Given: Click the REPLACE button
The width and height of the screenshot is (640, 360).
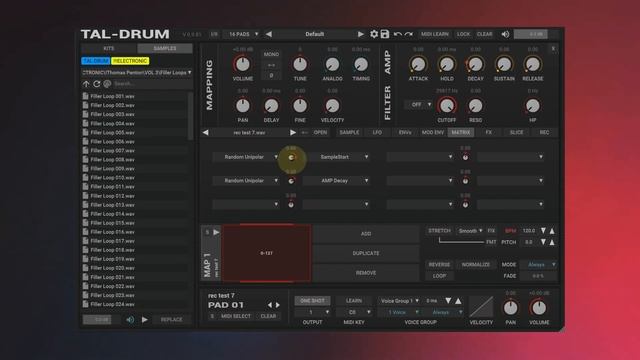Looking at the screenshot, I should point(171,320).
